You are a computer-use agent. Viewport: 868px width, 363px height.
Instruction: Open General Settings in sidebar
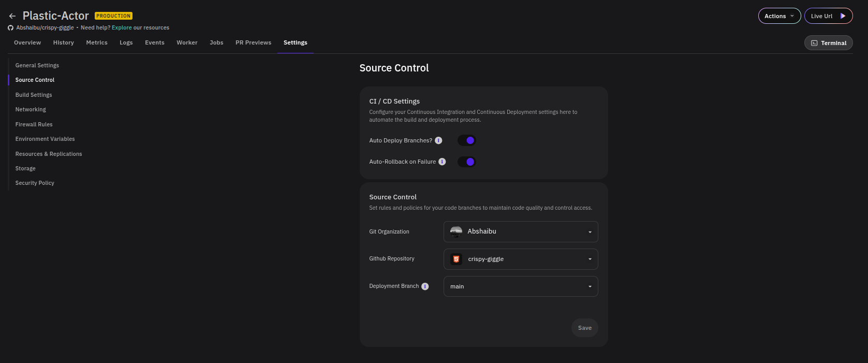[37, 65]
